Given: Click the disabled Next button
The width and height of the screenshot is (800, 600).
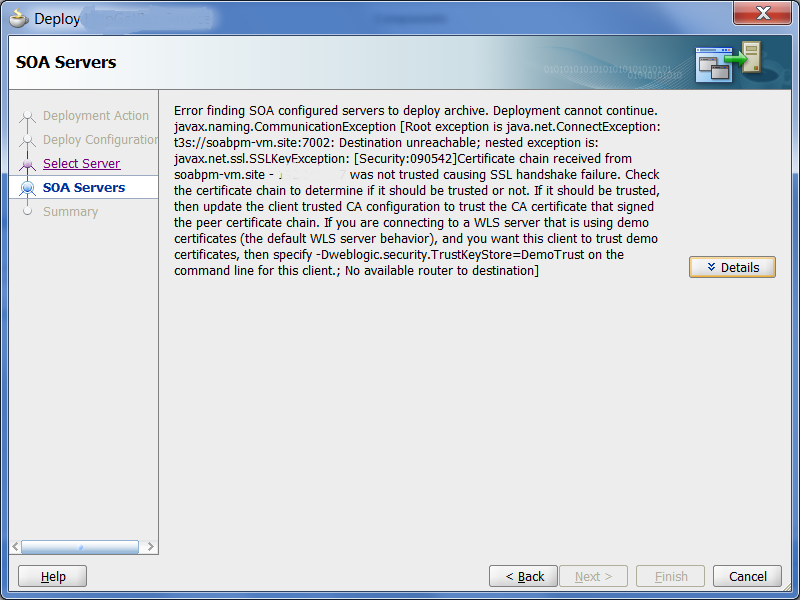Looking at the screenshot, I should 593,577.
